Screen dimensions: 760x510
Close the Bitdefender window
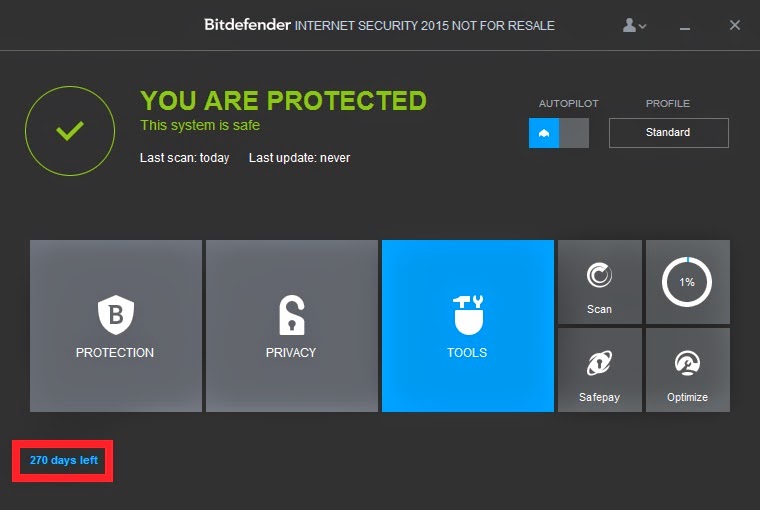point(735,25)
